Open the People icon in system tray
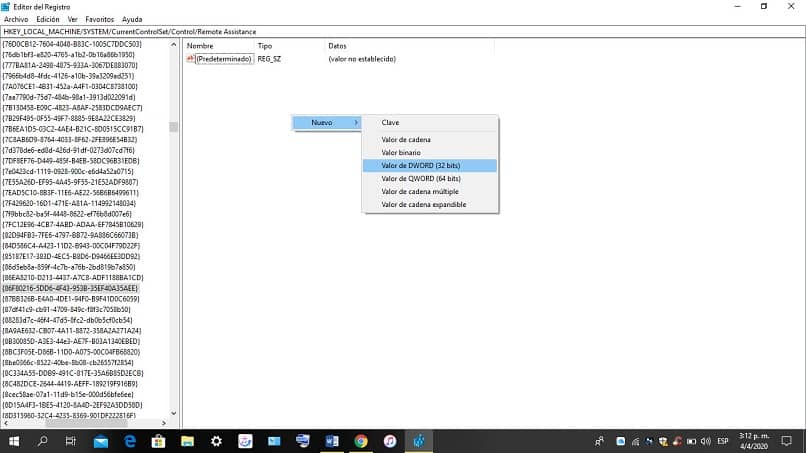 pos(599,441)
